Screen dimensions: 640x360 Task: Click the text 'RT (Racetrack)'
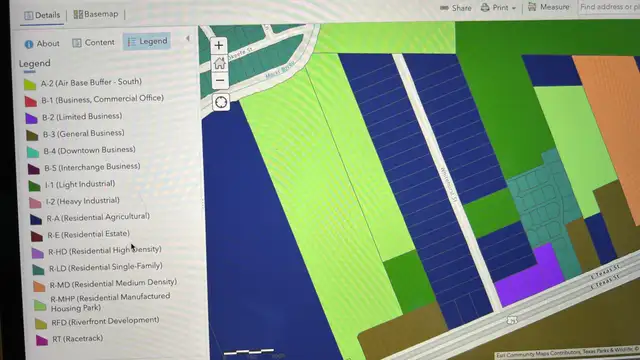(x=78, y=339)
